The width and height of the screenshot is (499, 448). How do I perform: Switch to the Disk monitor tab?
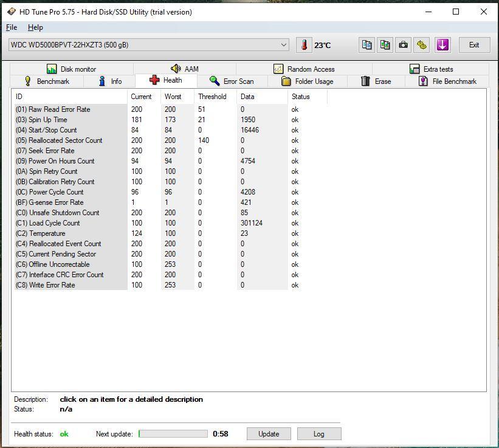72,69
